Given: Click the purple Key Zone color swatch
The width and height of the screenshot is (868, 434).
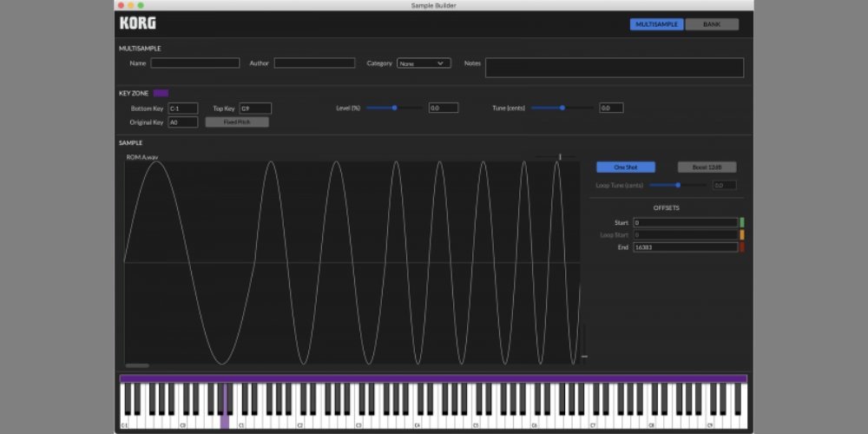Looking at the screenshot, I should click(x=161, y=93).
